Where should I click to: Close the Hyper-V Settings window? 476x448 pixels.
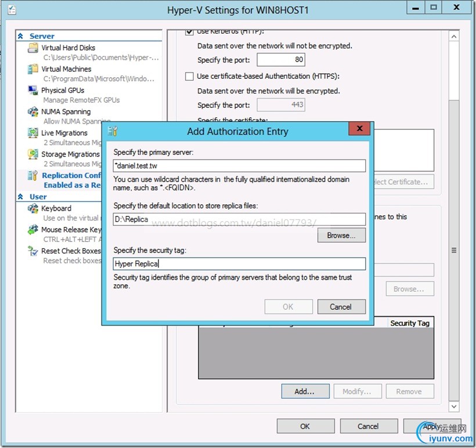click(456, 8)
